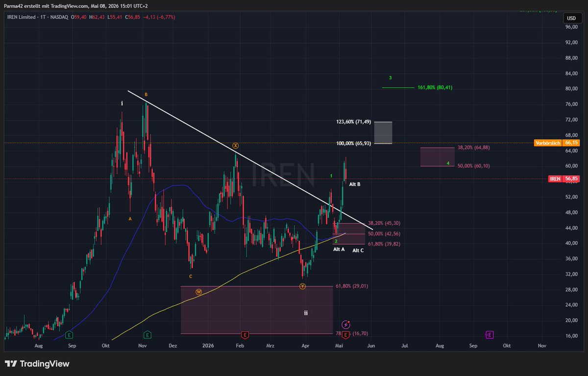Click the green wave 4 label
Screen dimensions: 588x376
[448, 163]
